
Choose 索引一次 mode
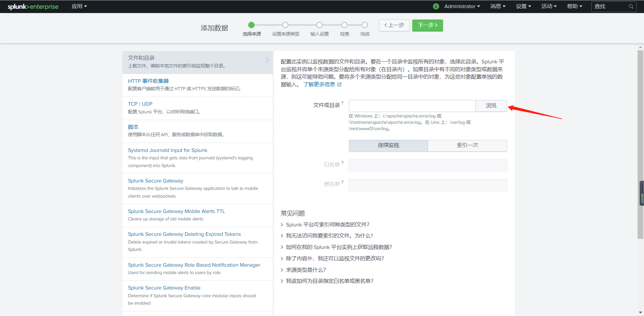click(x=467, y=146)
